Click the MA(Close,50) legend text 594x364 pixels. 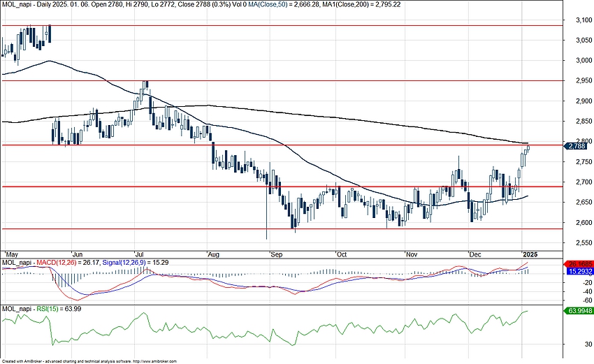268,5
